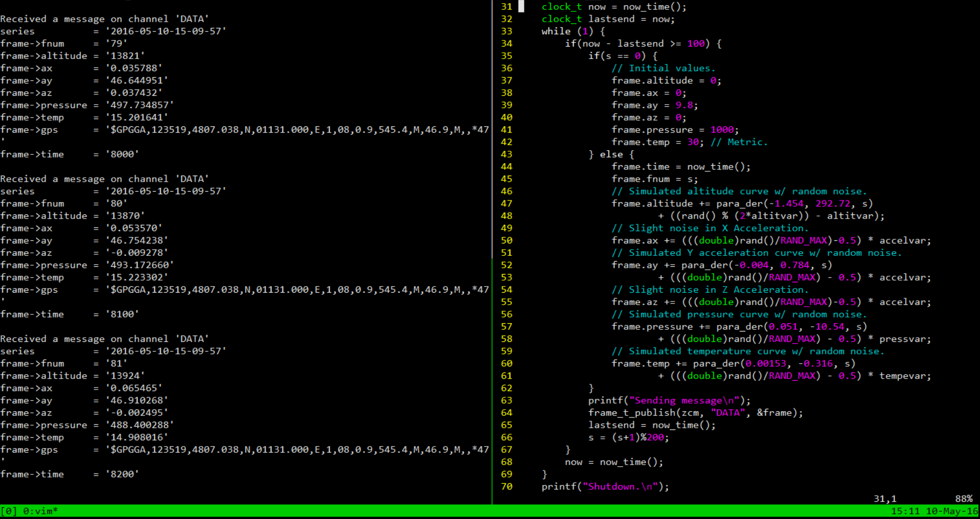Click the 'frame.altitude = 0;' assignment
Image resolution: width=980 pixels, height=519 pixels.
point(666,81)
